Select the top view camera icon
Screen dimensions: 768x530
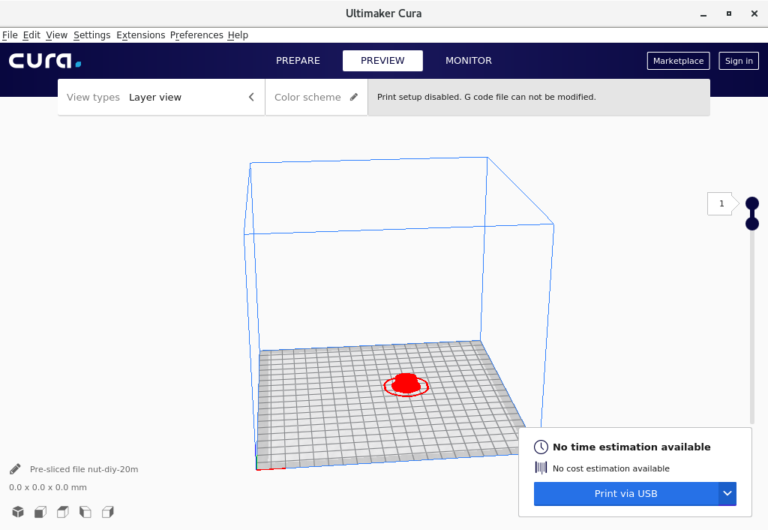click(62, 512)
